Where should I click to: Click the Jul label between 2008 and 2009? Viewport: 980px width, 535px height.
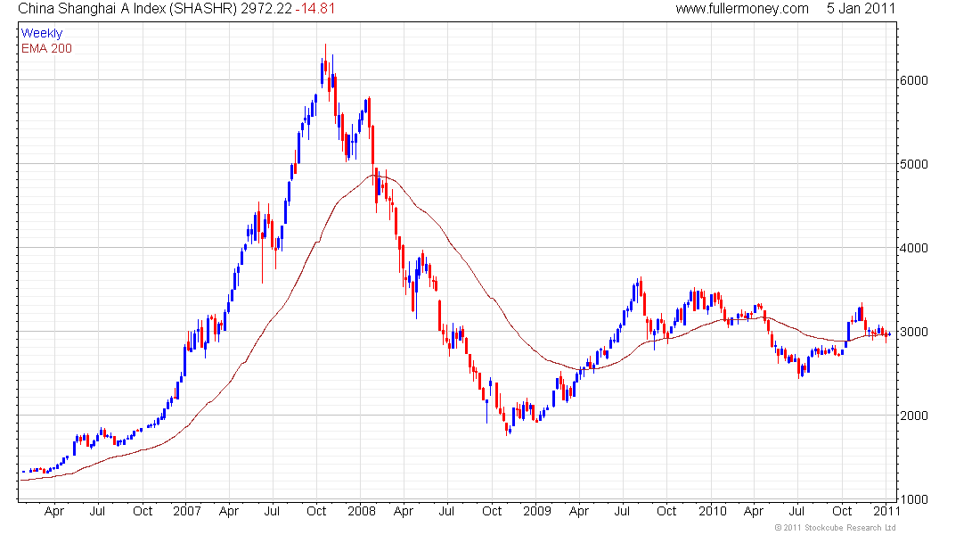[446, 511]
